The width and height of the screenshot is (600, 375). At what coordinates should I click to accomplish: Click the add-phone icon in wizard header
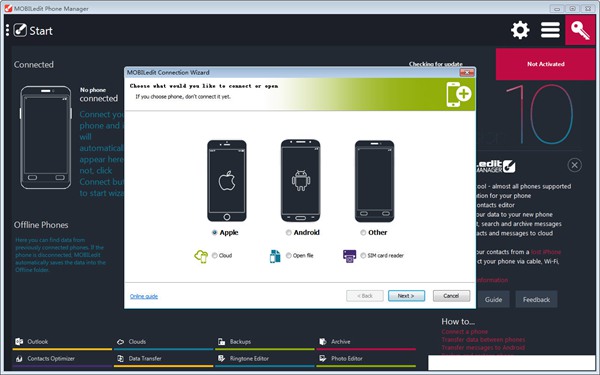tap(459, 94)
